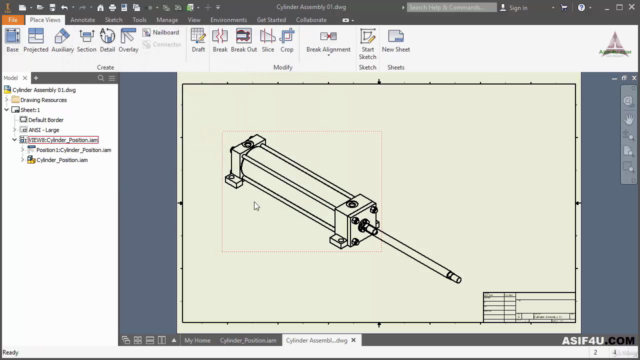Click the Nailboard tool
This screenshot has width=640, height=360.
coord(161,32)
